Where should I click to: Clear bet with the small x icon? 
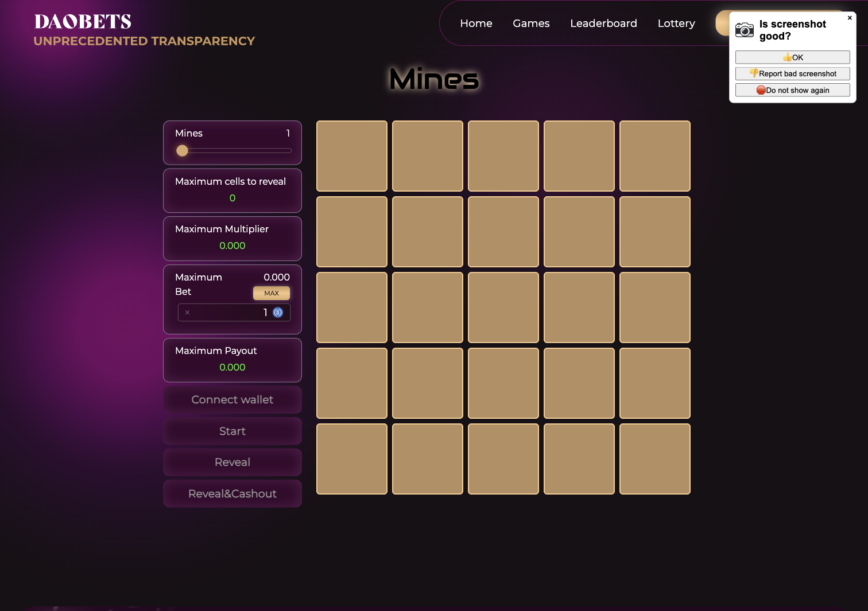point(187,313)
